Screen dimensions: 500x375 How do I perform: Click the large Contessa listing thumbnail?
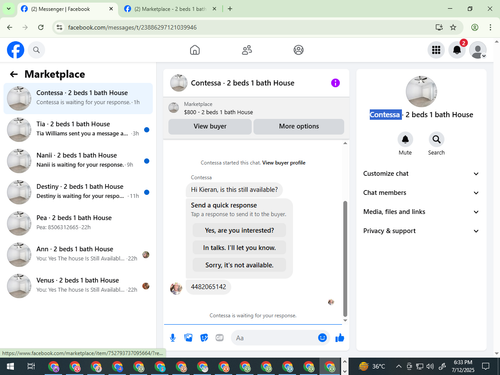[x=421, y=91]
